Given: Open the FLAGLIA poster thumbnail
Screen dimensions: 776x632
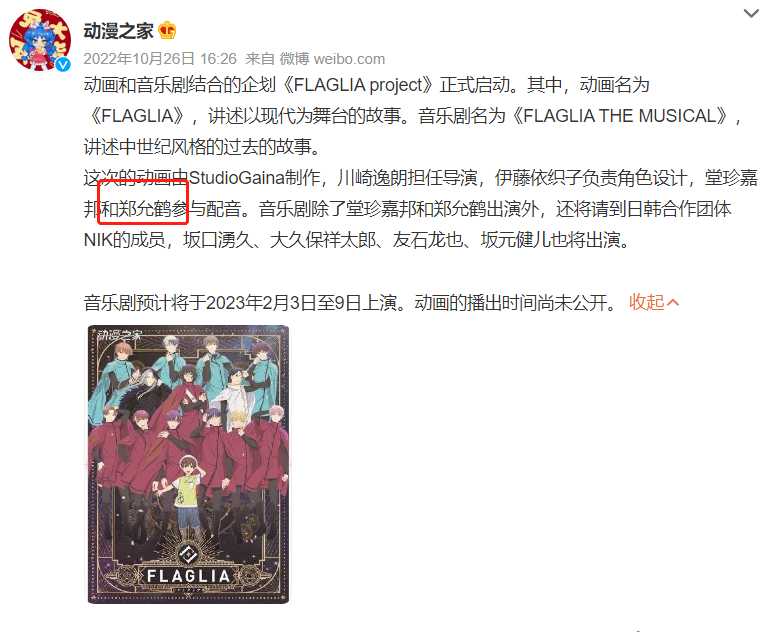Looking at the screenshot, I should (188, 464).
